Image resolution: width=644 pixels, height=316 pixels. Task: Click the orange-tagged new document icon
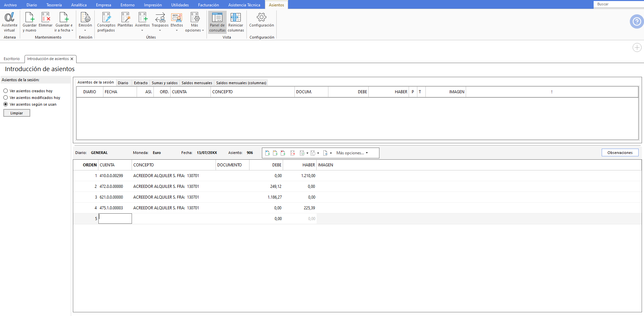pyautogui.click(x=275, y=153)
